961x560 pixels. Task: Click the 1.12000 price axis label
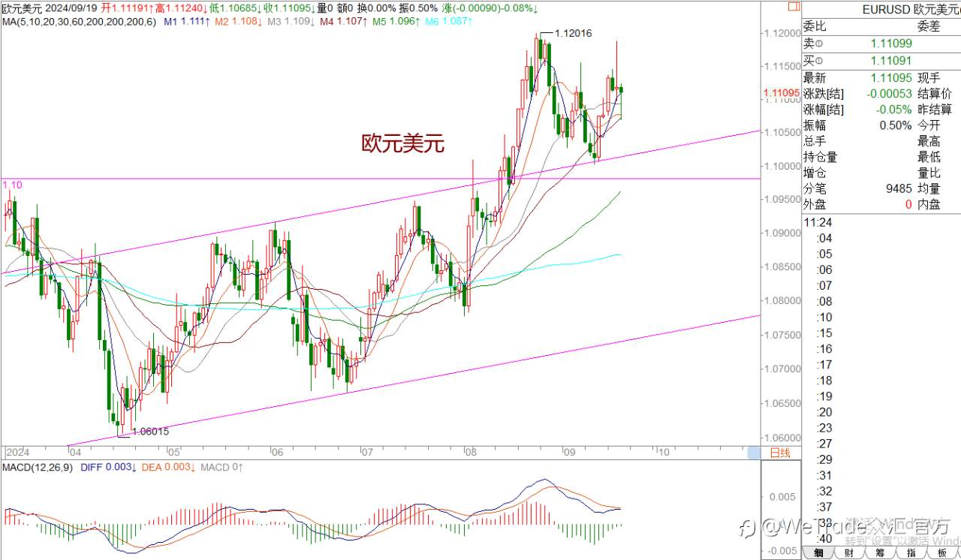[781, 33]
